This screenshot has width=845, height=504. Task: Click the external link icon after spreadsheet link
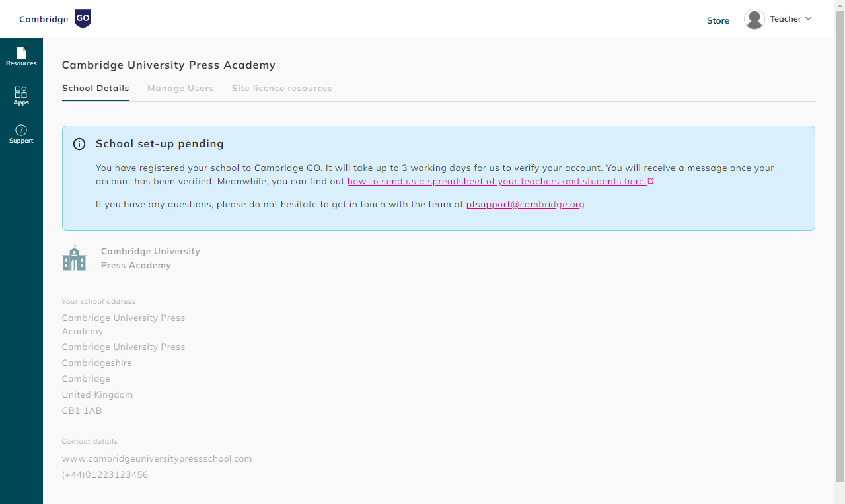pyautogui.click(x=651, y=181)
